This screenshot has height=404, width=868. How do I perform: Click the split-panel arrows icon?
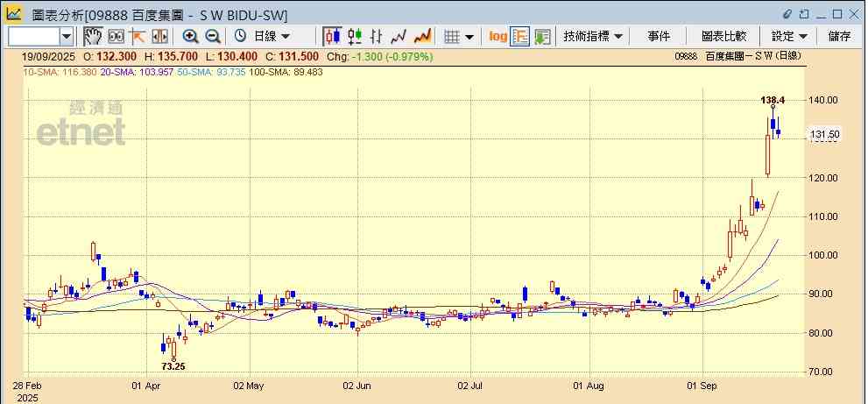point(159,37)
